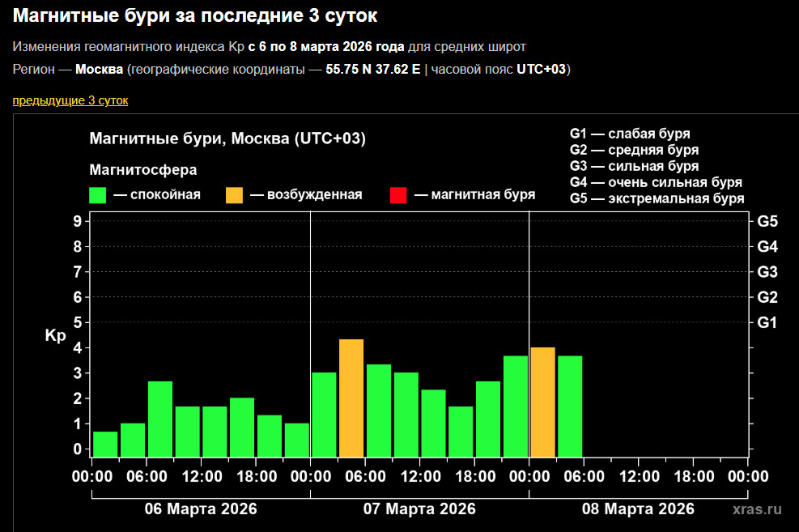Click the 'Магнитные бури, Москва (UTC+03)' chart title

(227, 139)
